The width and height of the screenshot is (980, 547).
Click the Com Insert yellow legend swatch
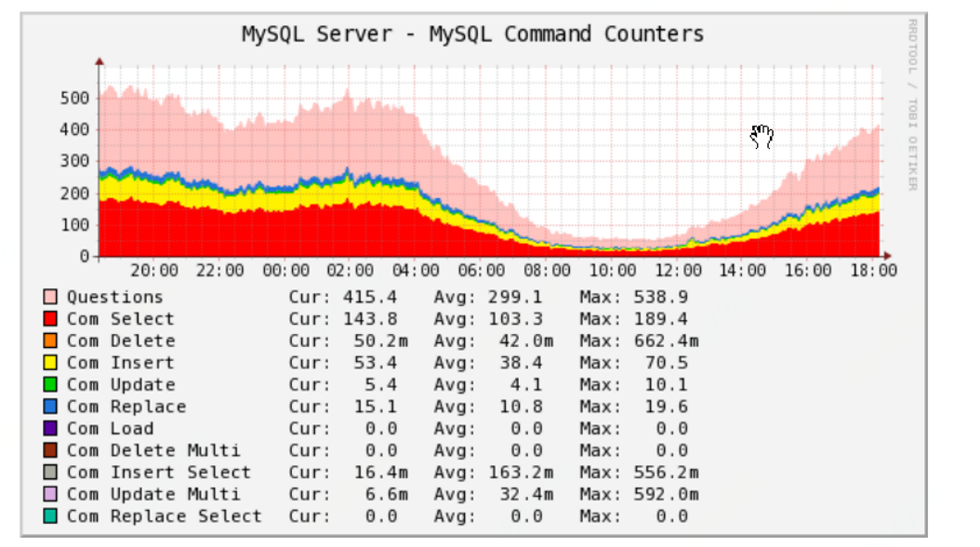point(50,362)
